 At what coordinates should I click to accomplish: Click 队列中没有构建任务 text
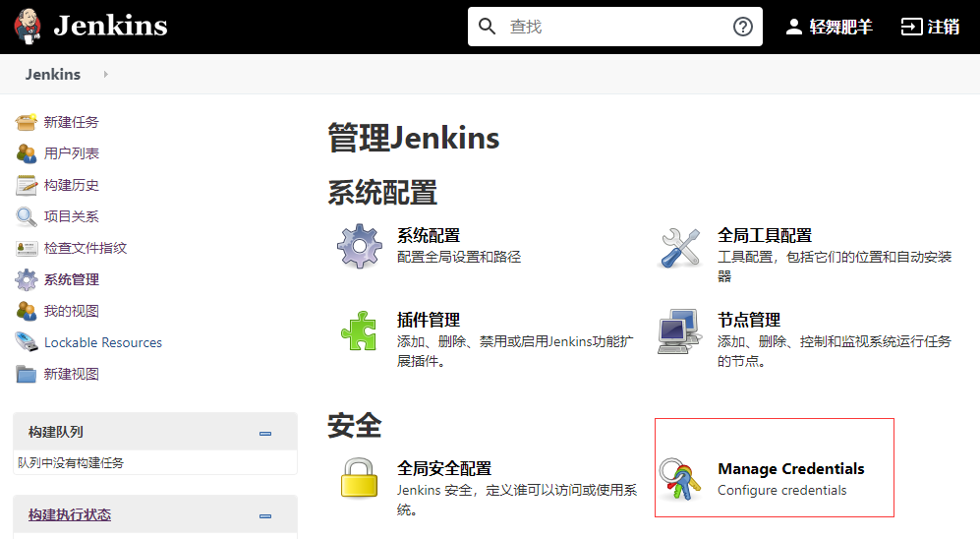(71, 462)
